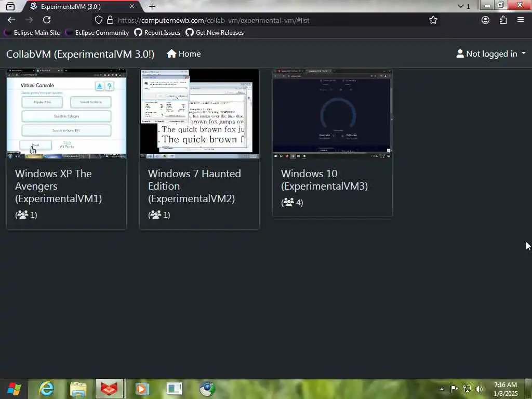Image resolution: width=532 pixels, height=399 pixels.
Task: Reload the page with the refresh icon
Action: click(47, 20)
